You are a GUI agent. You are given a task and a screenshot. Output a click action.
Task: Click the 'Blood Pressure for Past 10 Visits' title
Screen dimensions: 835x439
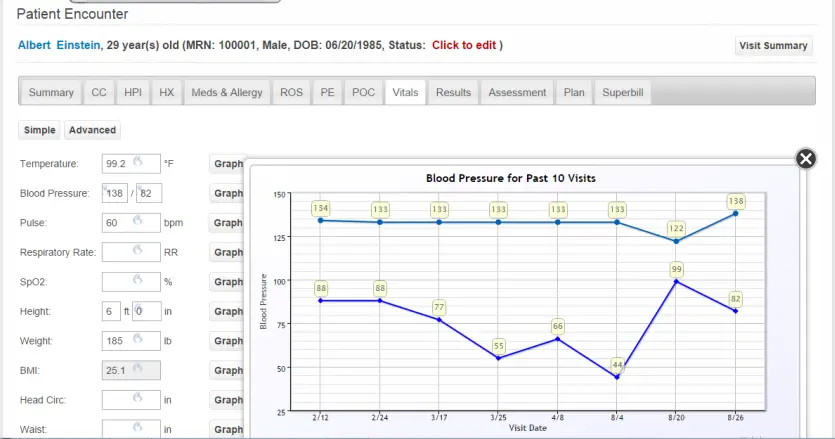511,178
